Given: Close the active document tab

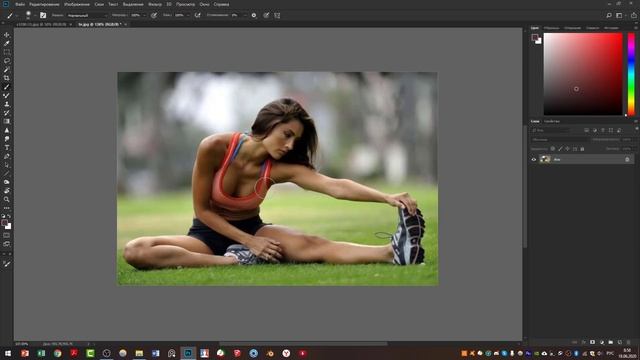Looking at the screenshot, I should [x=125, y=24].
